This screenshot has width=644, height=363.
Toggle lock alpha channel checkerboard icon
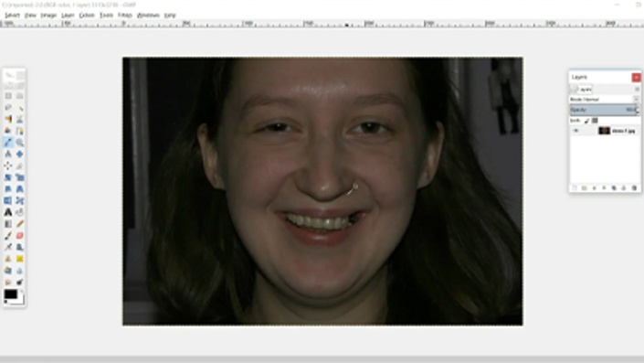[x=595, y=121]
